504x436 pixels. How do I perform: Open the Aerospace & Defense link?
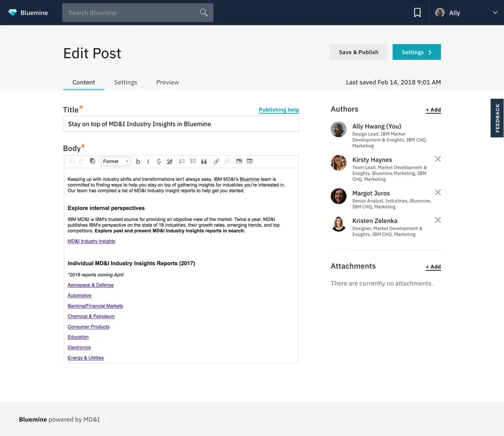[91, 285]
